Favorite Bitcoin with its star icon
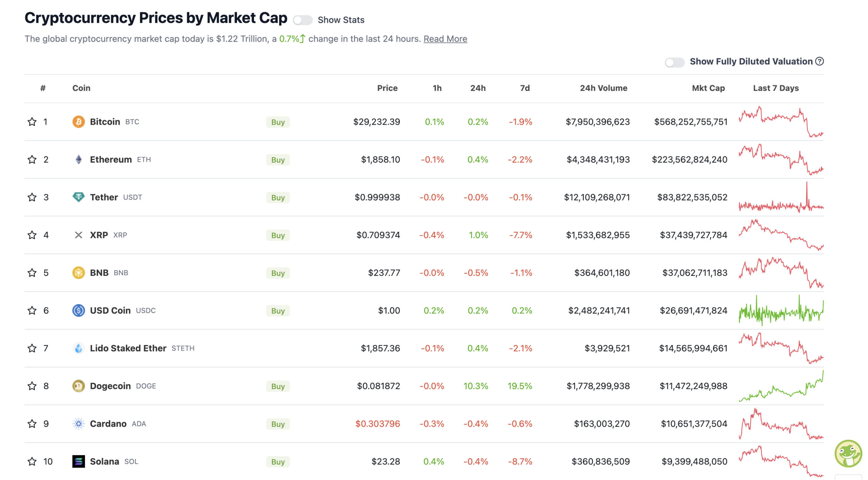 coord(32,122)
